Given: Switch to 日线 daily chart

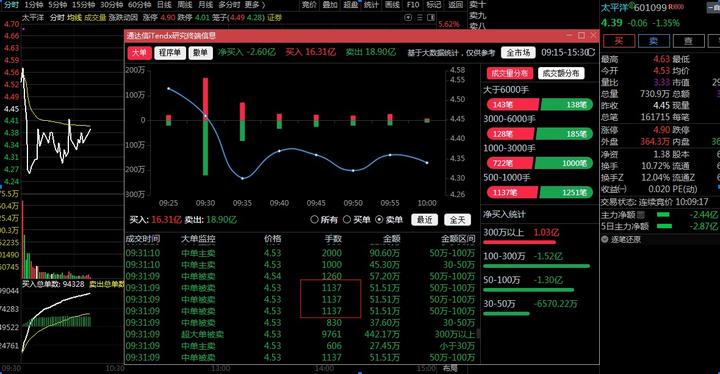Looking at the screenshot, I should click(164, 5).
